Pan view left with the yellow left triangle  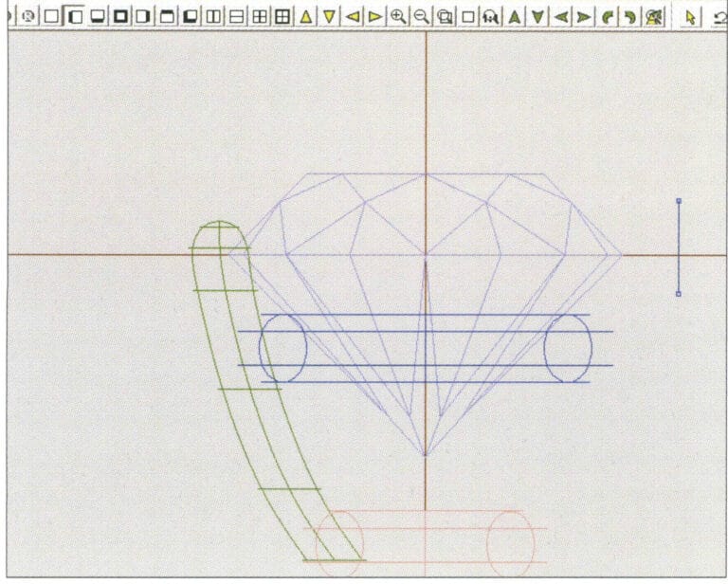tap(353, 17)
